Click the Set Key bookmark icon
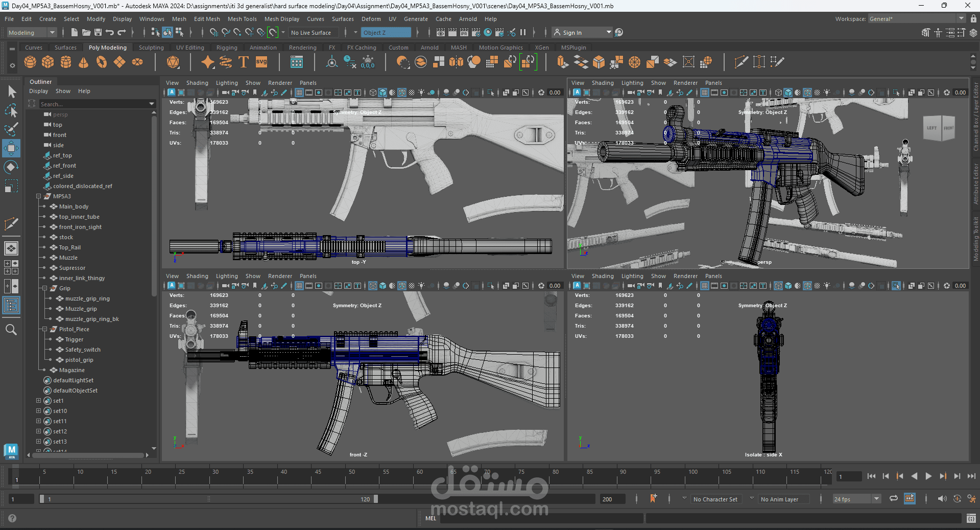980x530 pixels. coord(653,499)
